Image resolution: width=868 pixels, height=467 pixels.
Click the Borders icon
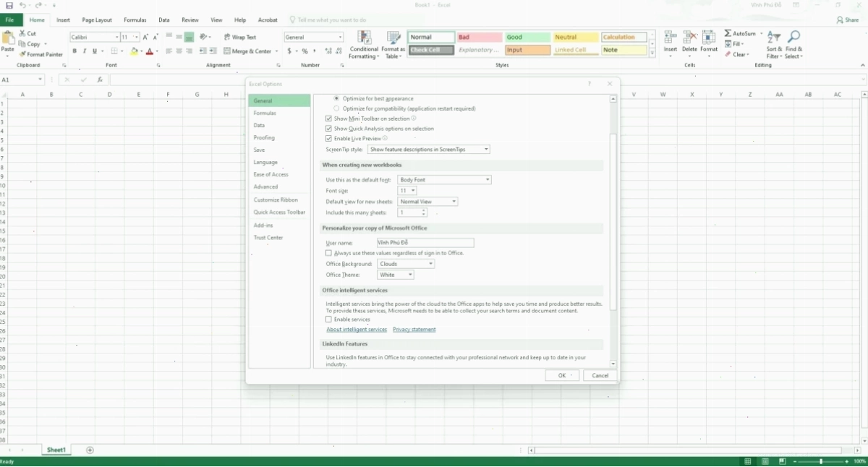(x=114, y=51)
